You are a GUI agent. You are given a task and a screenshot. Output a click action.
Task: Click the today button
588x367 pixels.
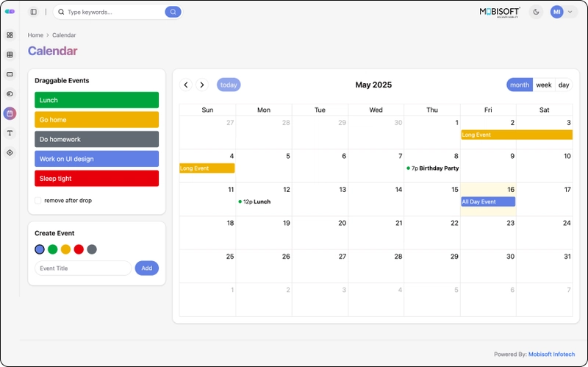(x=229, y=85)
